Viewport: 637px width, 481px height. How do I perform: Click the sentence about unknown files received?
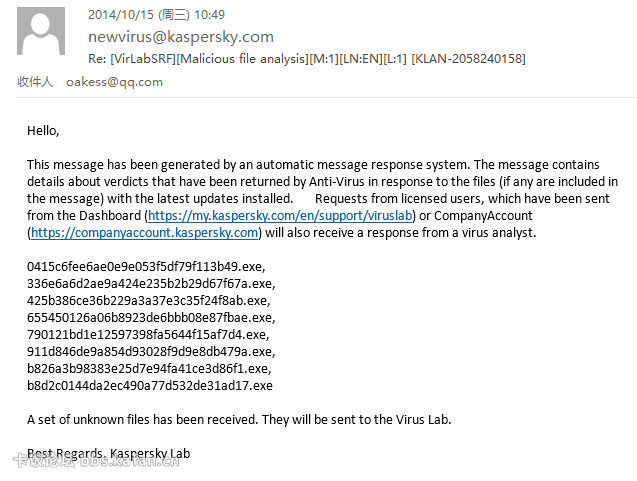[239, 419]
